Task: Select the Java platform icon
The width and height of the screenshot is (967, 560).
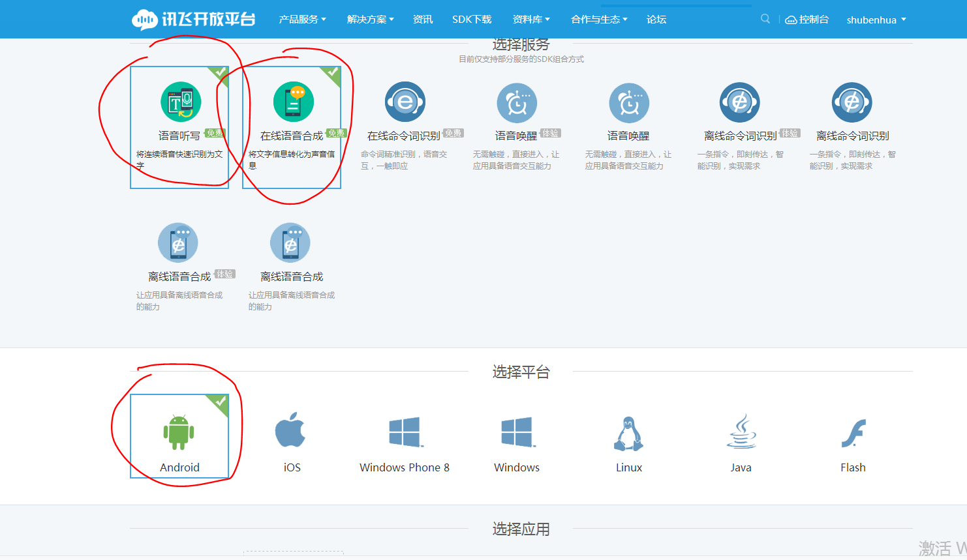Action: click(742, 431)
